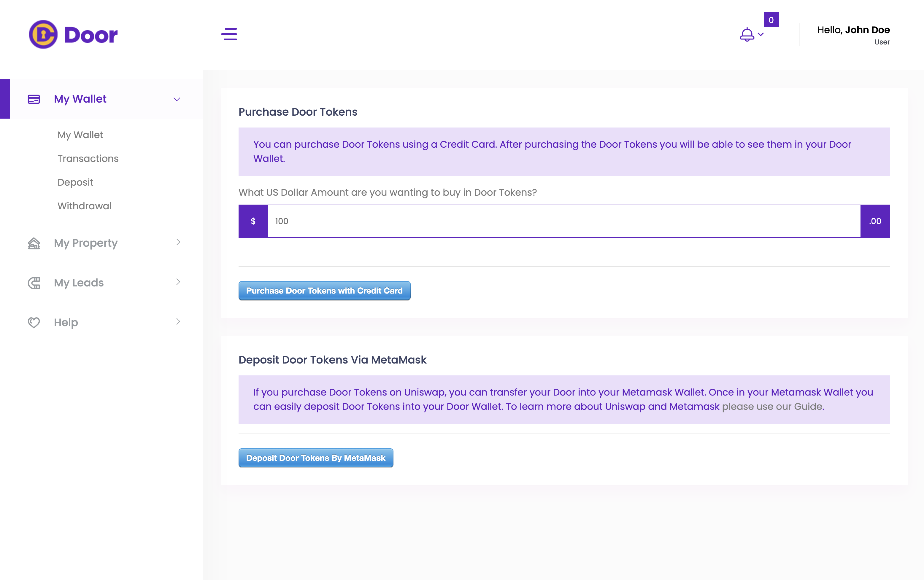
Task: Click the dollar sign prefix
Action: (253, 221)
